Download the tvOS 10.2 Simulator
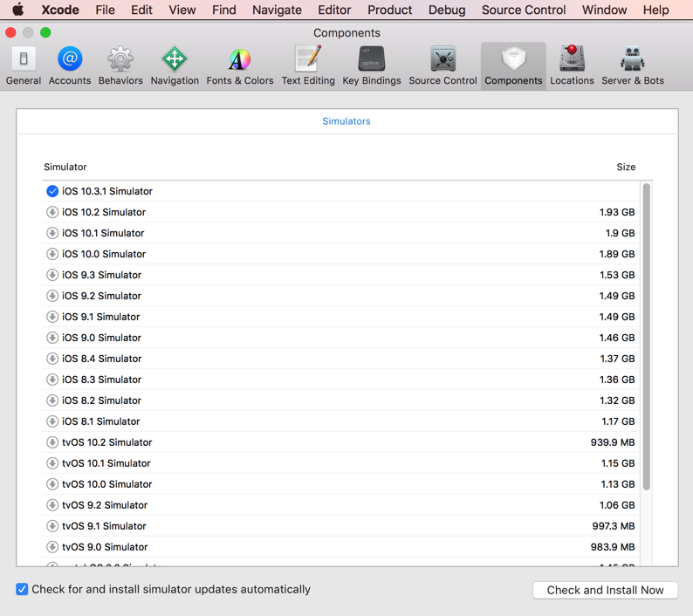Image resolution: width=693 pixels, height=616 pixels. [x=52, y=442]
